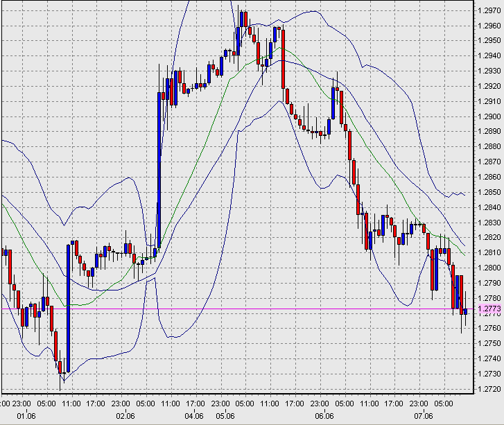
Task: Click the 1.2960 price axis label
Action: coord(489,26)
